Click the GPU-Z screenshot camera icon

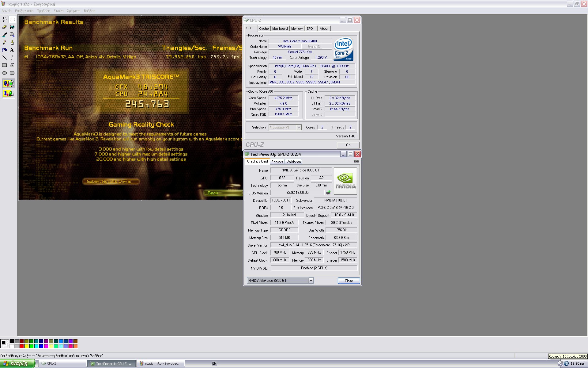coord(356,161)
